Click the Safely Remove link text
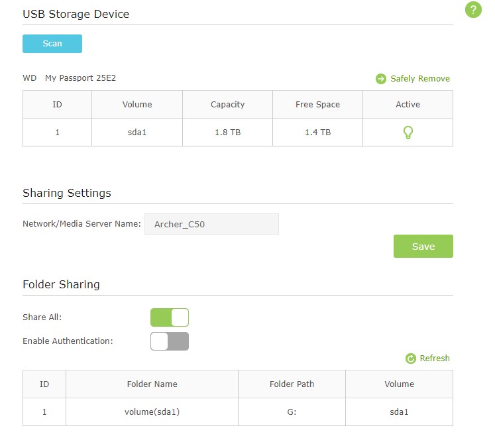Image resolution: width=495 pixels, height=448 pixels. 420,79
